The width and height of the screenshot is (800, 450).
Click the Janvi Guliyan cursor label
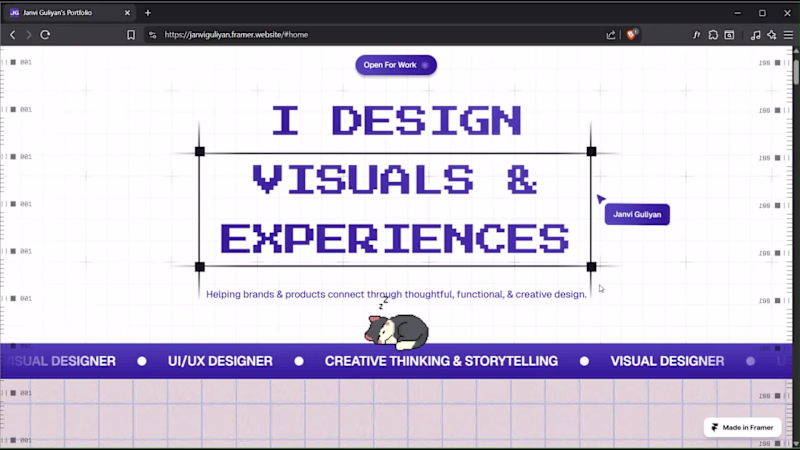pos(637,214)
